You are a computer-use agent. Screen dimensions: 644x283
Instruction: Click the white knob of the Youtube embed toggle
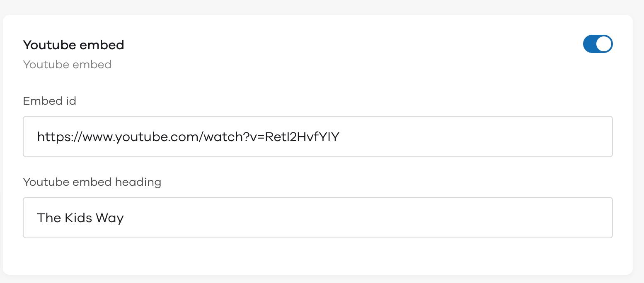click(x=604, y=44)
